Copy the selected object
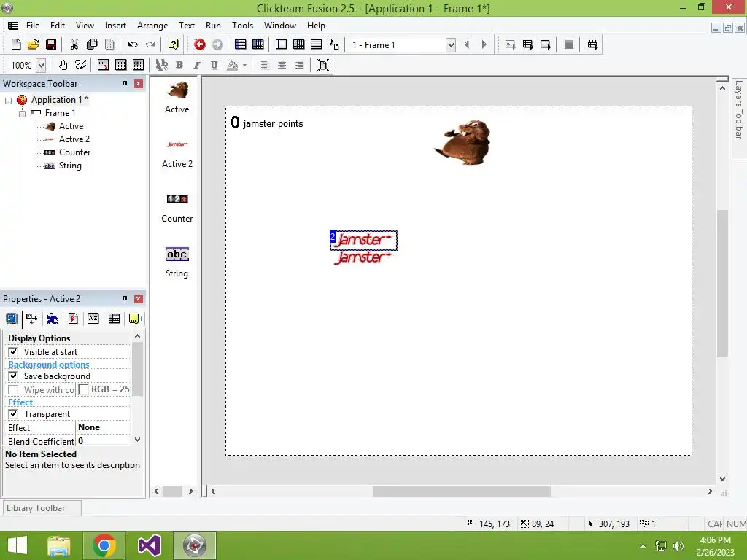 92,44
